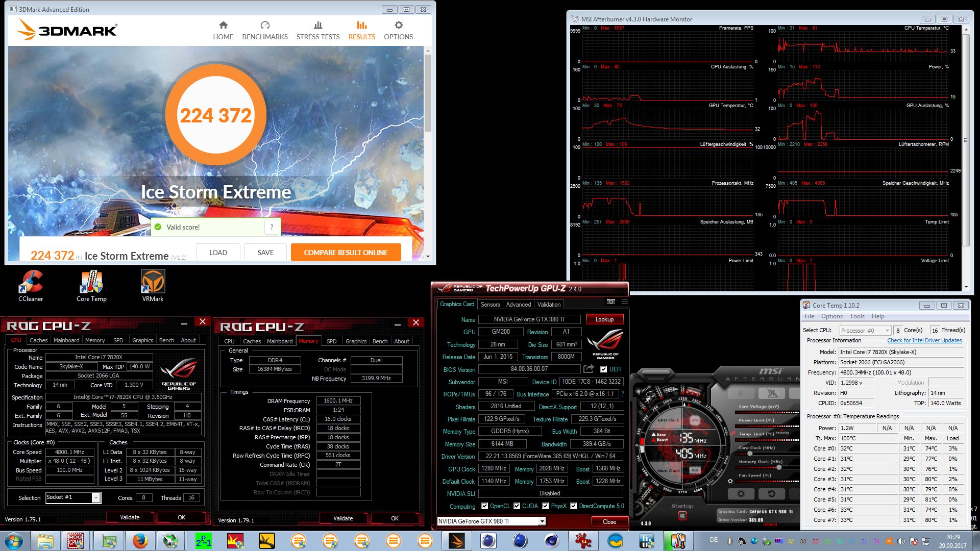Image resolution: width=980 pixels, height=551 pixels.
Task: Click the red Close button in GPU-Z
Action: pos(609,522)
